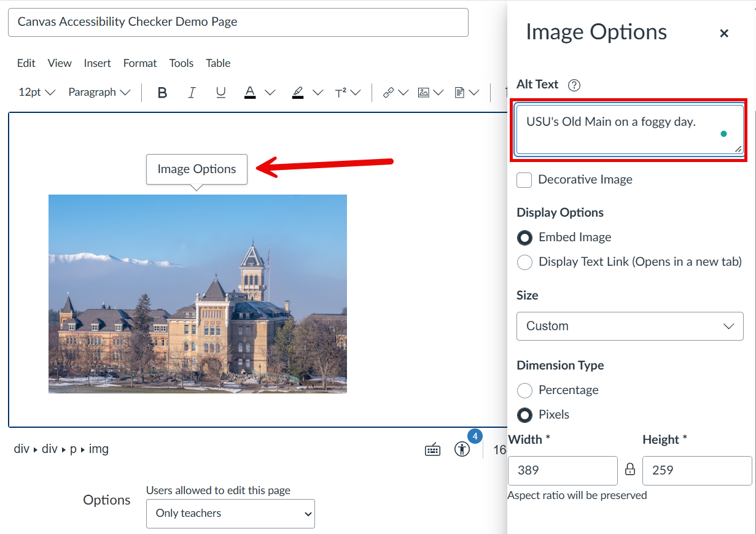Image resolution: width=756 pixels, height=534 pixels.
Task: Apply text color with the A icon
Action: (250, 93)
